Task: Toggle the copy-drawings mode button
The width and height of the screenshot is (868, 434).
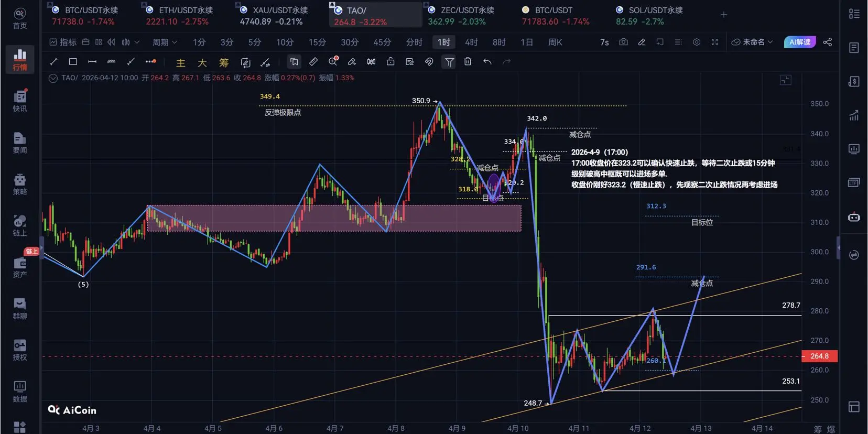Action: (294, 62)
